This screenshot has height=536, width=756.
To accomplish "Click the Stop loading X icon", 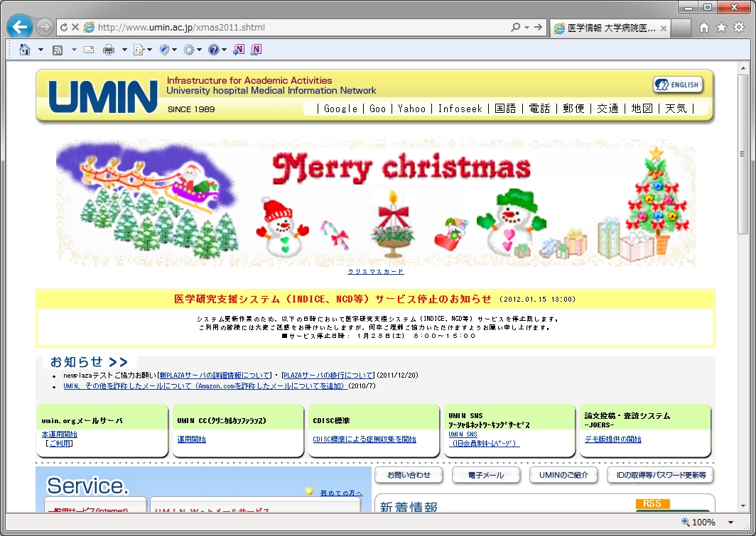I will pos(75,28).
